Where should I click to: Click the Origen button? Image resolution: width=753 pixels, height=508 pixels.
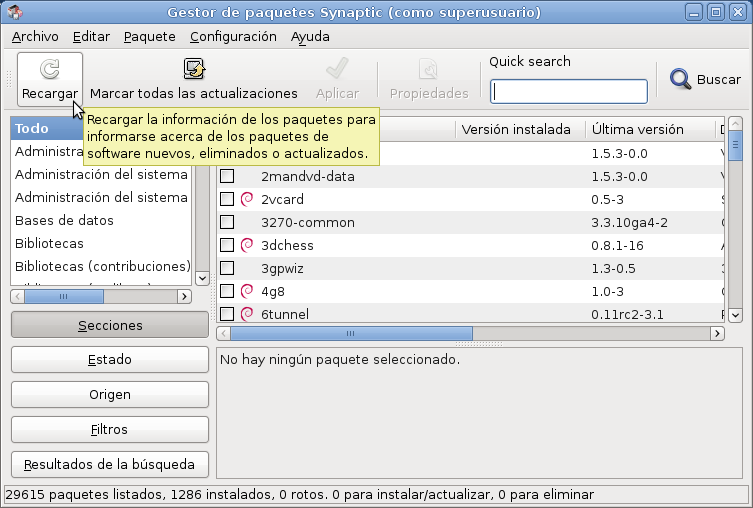110,395
